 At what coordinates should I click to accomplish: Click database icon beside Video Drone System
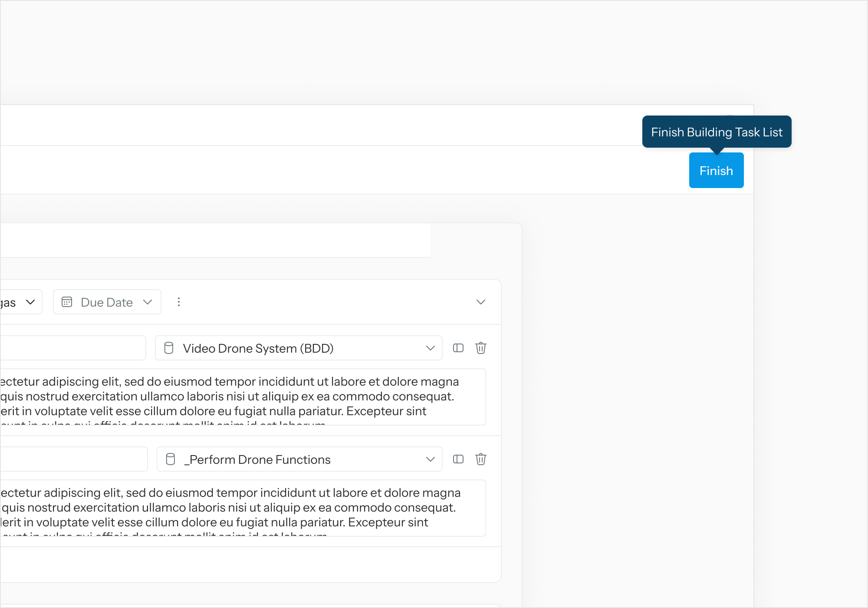(169, 348)
